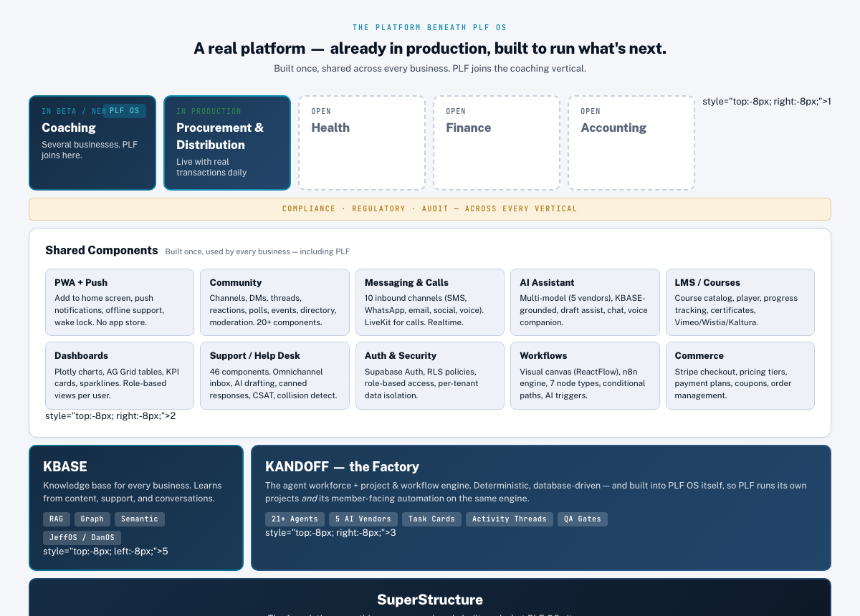Click the KANDOFF — the Factory heading
Screen dimensions: 860x616
click(342, 467)
